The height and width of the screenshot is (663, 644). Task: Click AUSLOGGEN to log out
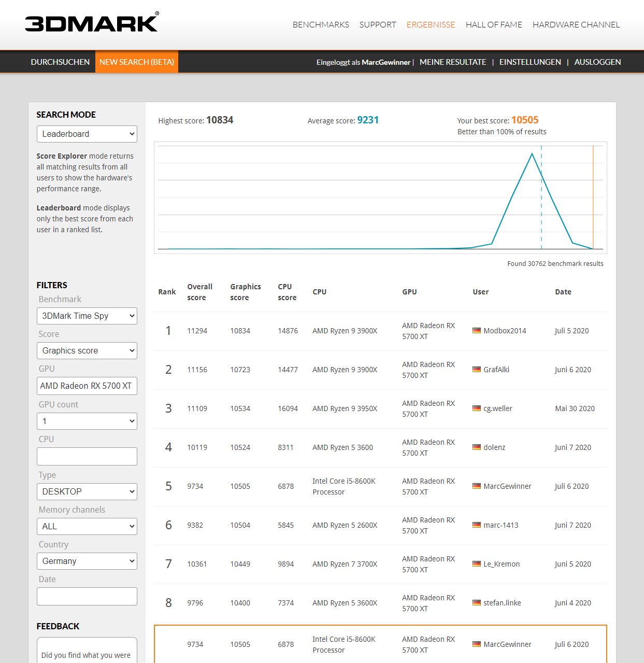[597, 62]
